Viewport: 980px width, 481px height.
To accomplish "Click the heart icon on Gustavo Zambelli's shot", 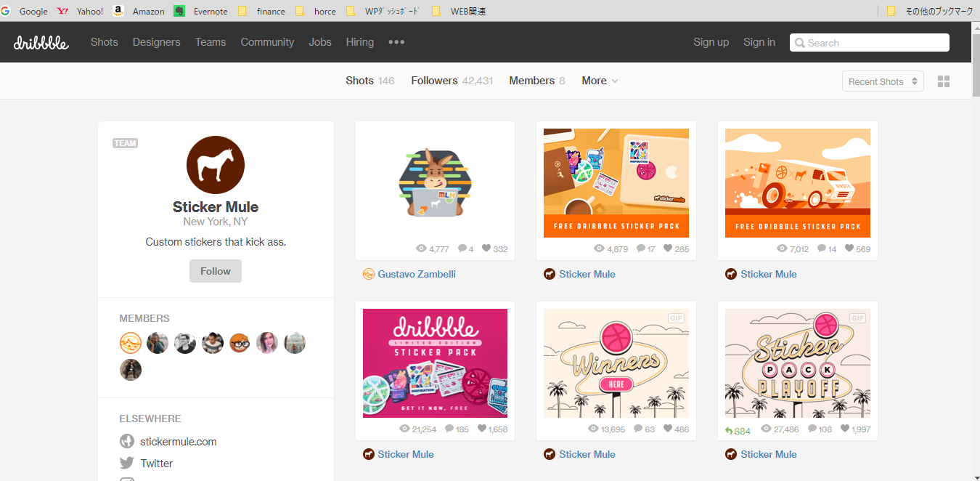I will click(x=486, y=249).
